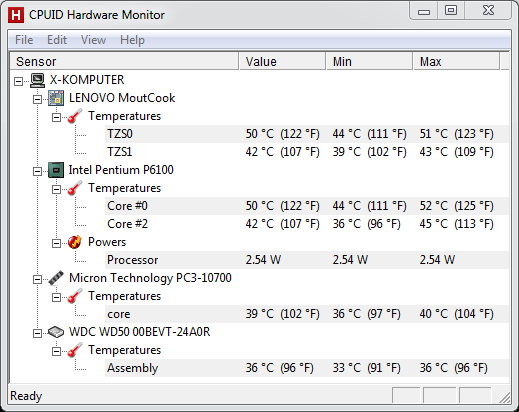Open the Edit menu
Image resolution: width=519 pixels, height=412 pixels.
coord(57,40)
